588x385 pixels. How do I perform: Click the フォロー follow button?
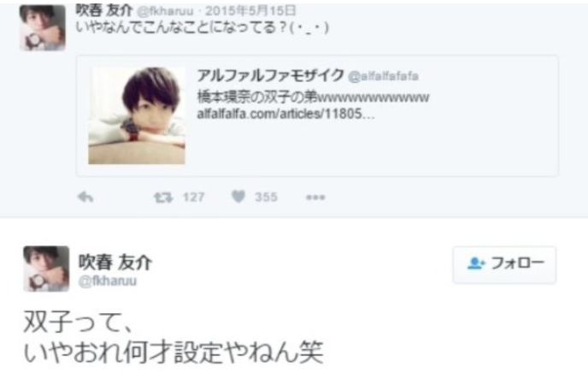point(504,264)
